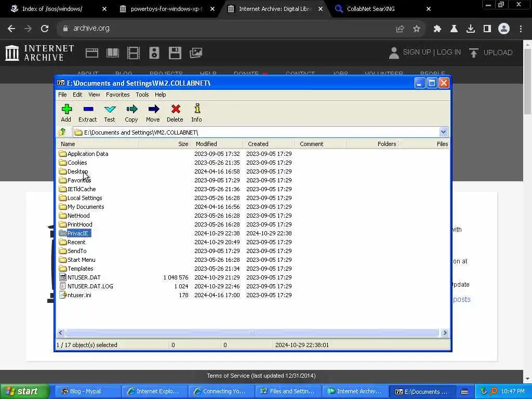Run Test on the archive via toolbar
The height and width of the screenshot is (399, 532).
(x=110, y=113)
